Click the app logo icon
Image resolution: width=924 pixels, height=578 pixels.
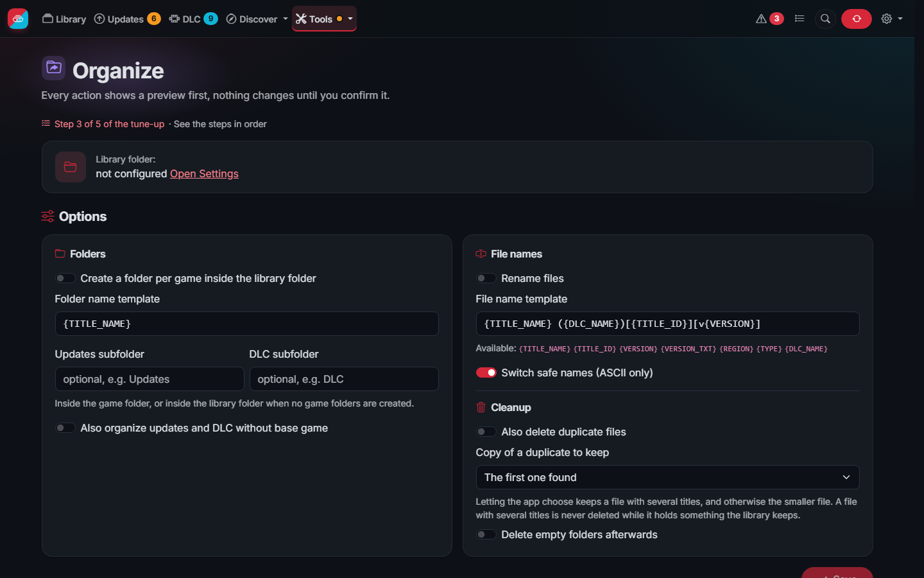pyautogui.click(x=18, y=19)
